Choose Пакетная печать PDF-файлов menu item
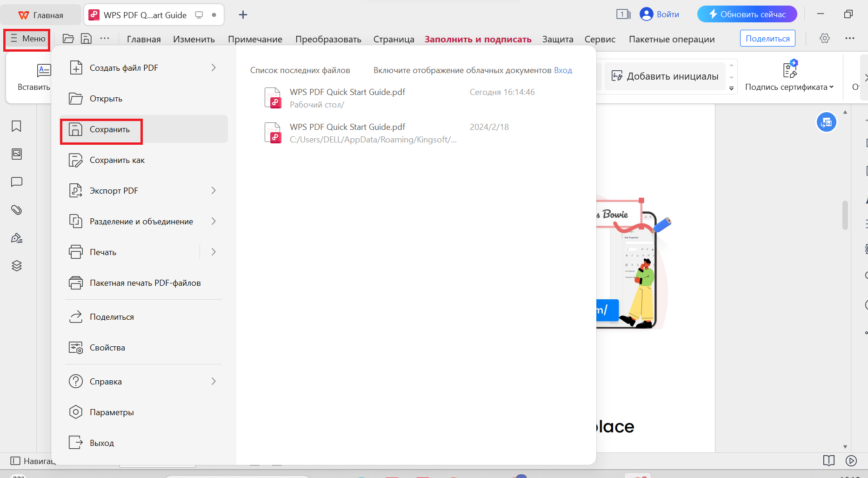This screenshot has height=478, width=868. point(144,283)
